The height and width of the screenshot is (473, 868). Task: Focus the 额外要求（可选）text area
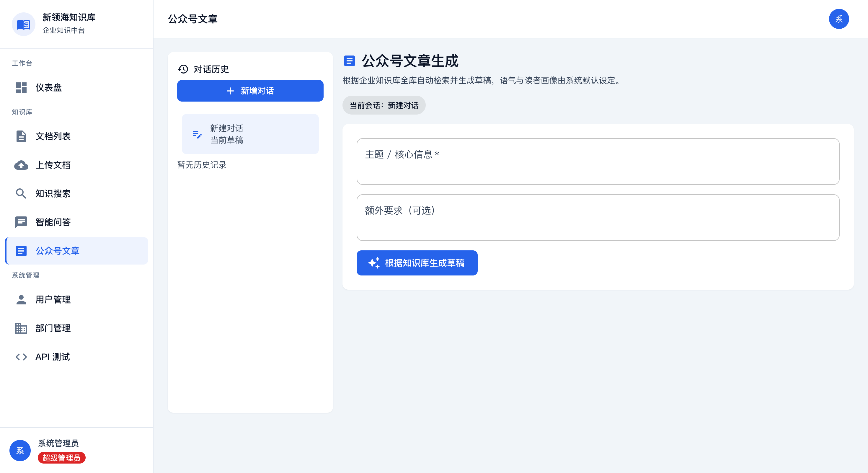coord(598,218)
